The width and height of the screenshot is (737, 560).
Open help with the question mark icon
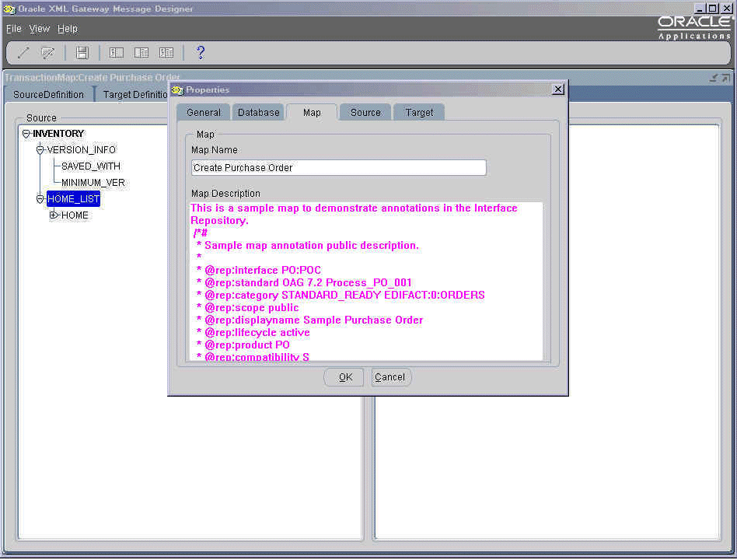(x=201, y=53)
